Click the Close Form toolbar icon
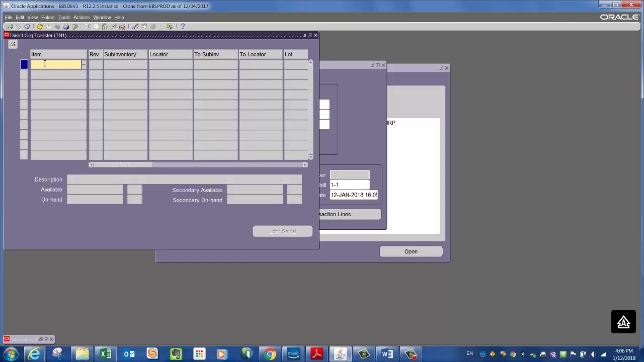644x362 pixels. (75, 26)
